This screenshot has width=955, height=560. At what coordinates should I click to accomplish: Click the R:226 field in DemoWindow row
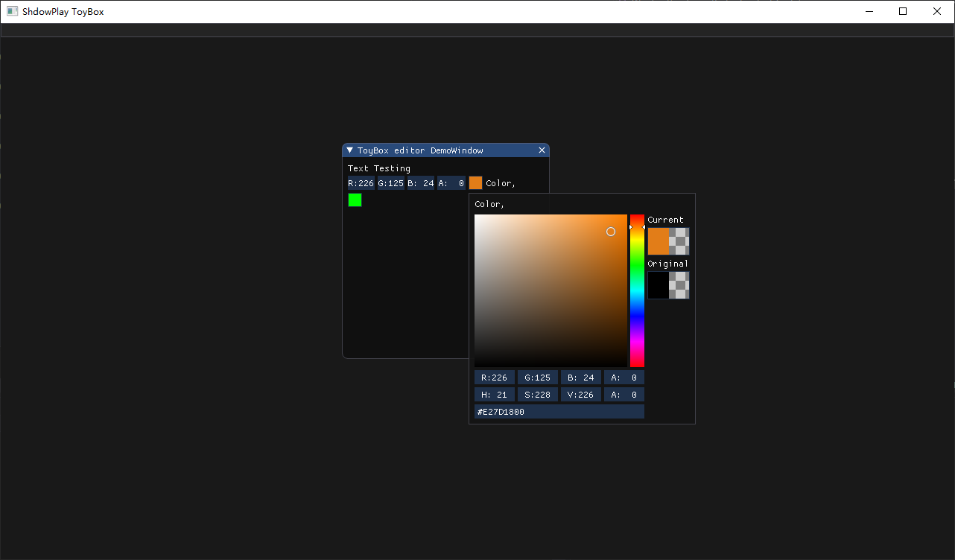pyautogui.click(x=361, y=183)
